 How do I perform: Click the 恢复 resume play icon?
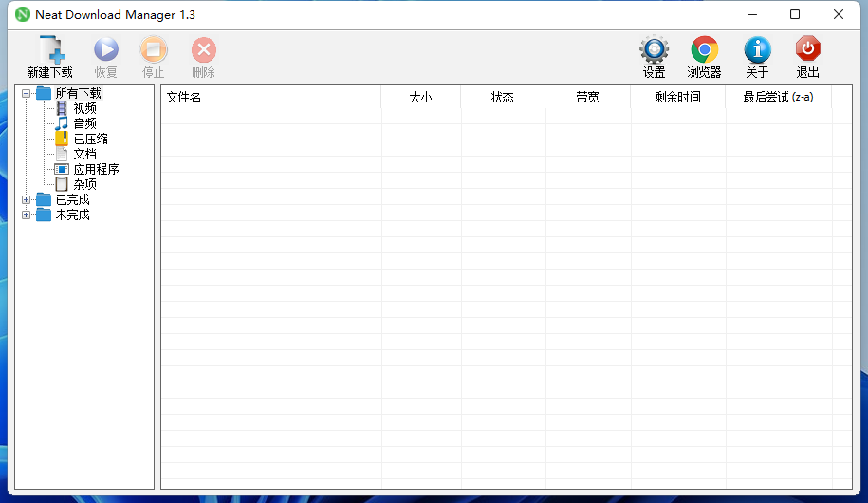coord(105,49)
